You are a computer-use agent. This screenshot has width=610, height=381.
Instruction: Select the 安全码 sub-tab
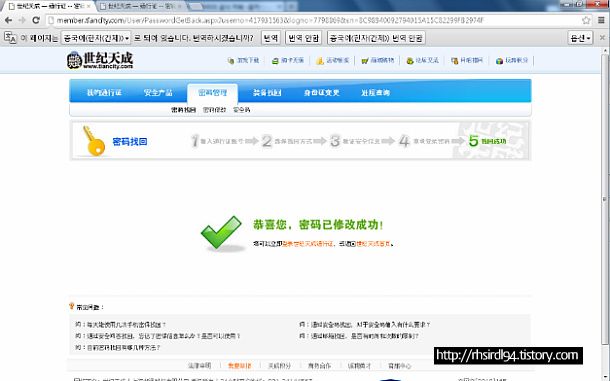tap(242, 110)
